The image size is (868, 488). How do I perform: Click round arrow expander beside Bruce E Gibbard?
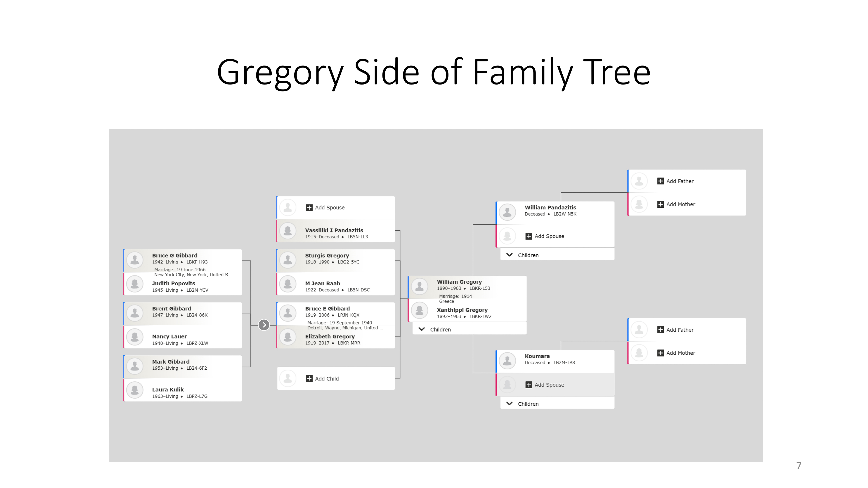click(x=264, y=325)
